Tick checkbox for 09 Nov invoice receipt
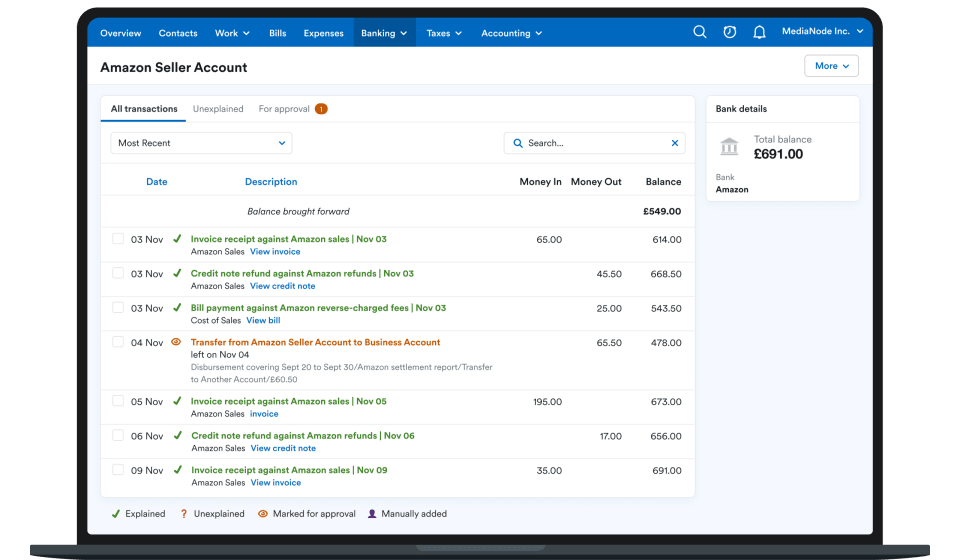The height and width of the screenshot is (560, 960). point(118,469)
